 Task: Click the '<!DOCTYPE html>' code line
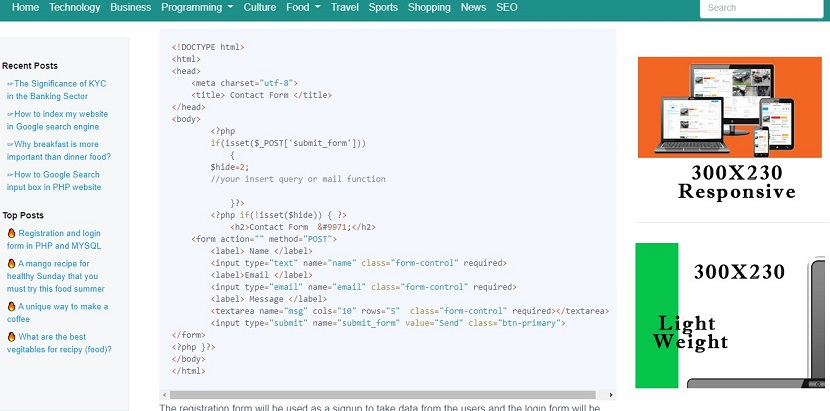[208, 47]
